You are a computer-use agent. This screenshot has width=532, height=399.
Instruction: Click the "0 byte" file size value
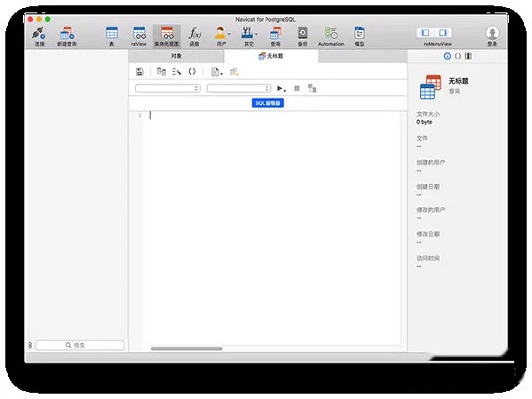424,122
